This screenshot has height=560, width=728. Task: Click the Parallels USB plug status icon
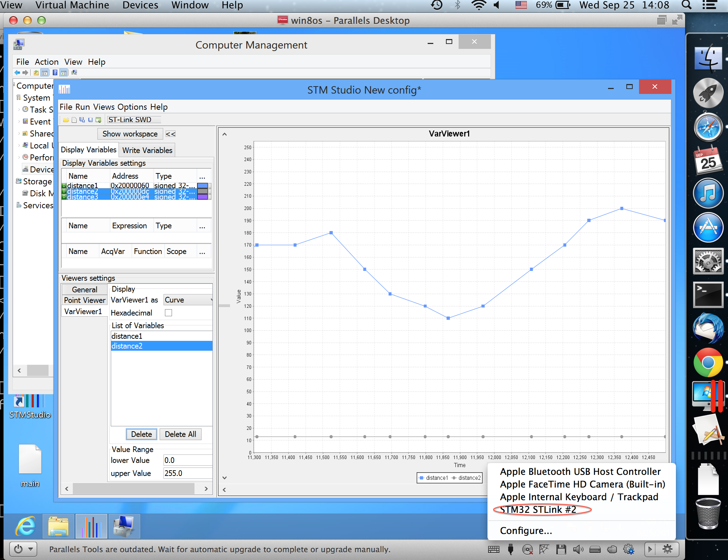point(511,549)
